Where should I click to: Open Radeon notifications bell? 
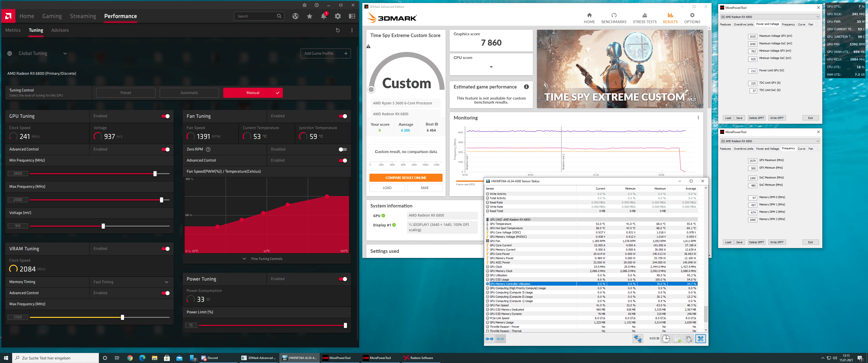pos(323,16)
